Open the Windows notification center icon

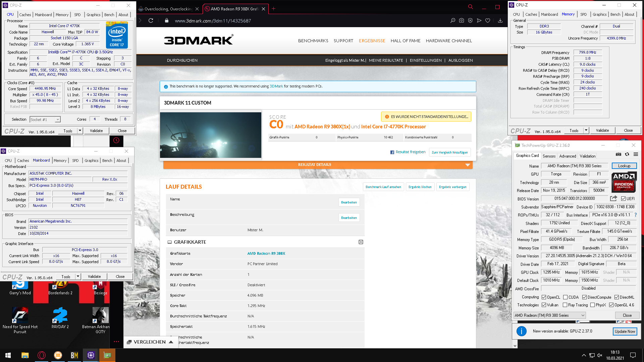pos(633,355)
